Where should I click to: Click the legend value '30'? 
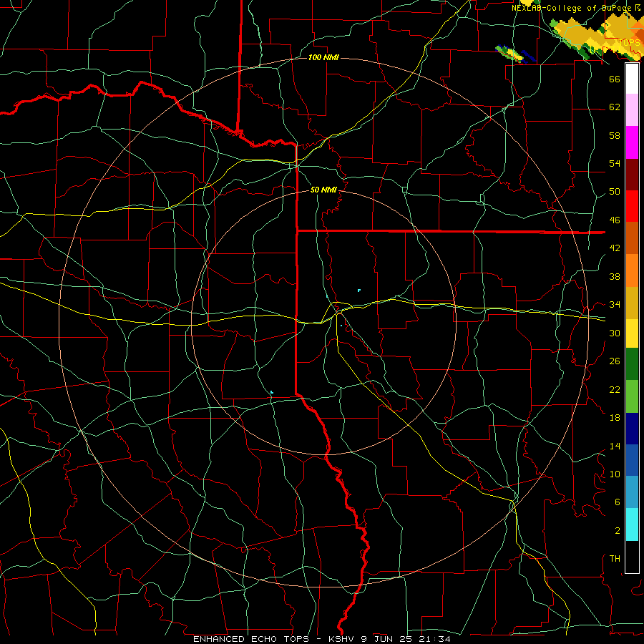[615, 333]
